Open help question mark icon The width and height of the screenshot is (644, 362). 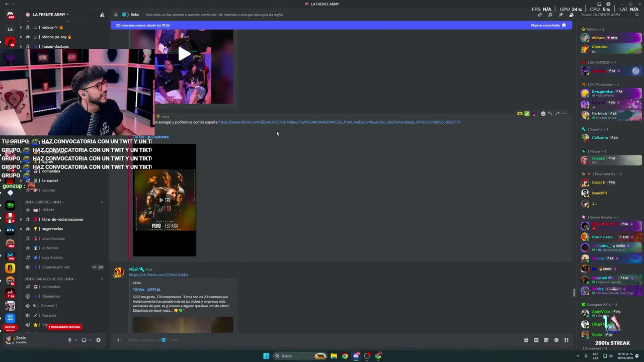click(x=608, y=4)
